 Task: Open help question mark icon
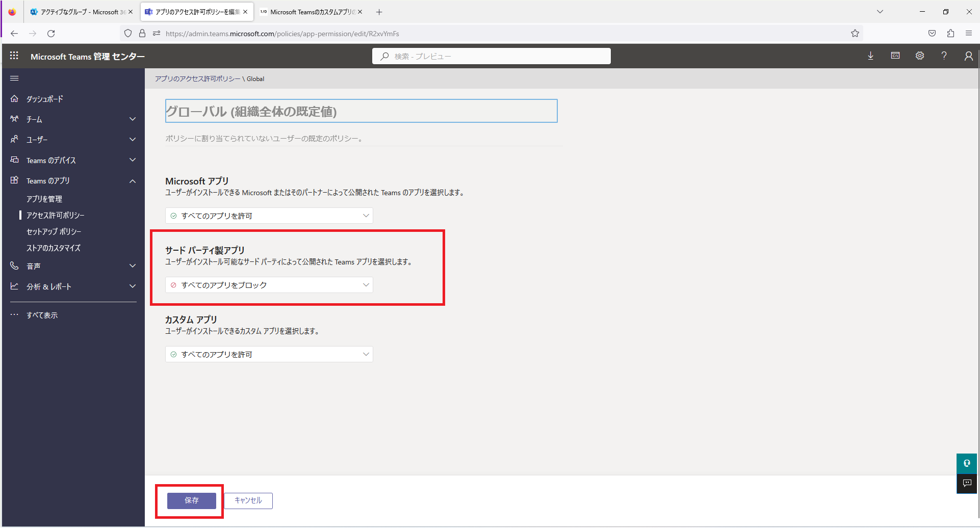pos(944,56)
